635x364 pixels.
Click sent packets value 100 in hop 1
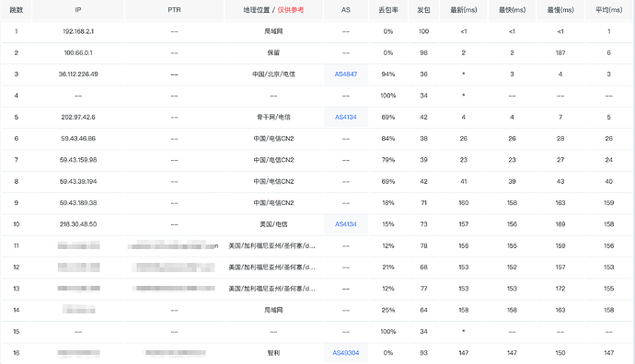coord(423,31)
